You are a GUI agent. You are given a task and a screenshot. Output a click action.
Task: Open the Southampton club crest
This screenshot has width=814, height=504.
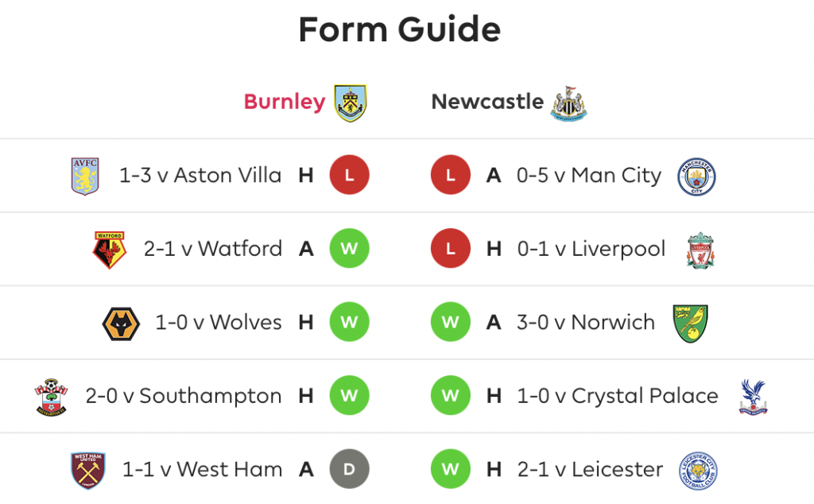52,397
